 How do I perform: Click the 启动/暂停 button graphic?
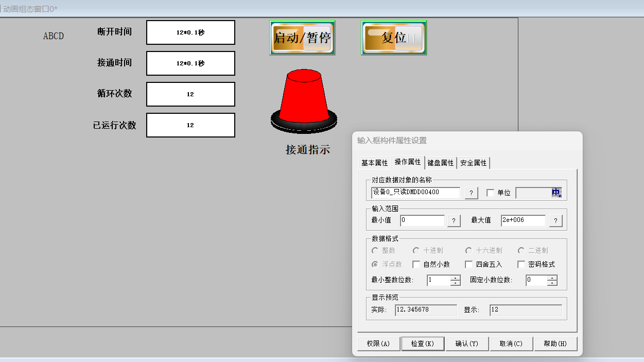tap(302, 38)
